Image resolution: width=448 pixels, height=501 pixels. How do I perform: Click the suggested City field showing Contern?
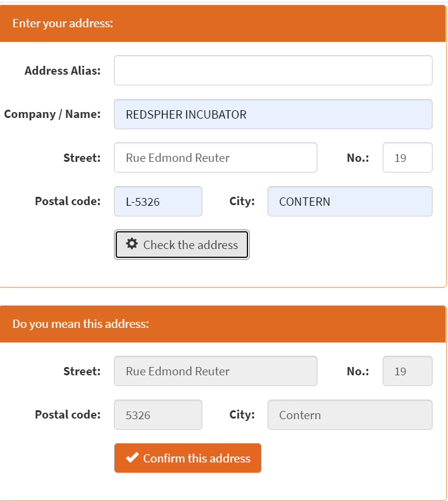coord(350,414)
